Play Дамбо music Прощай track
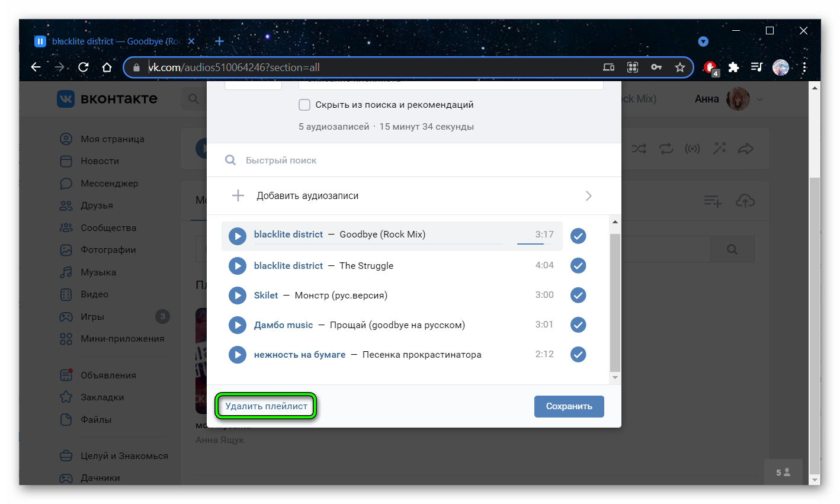The width and height of the screenshot is (840, 504). 238,325
